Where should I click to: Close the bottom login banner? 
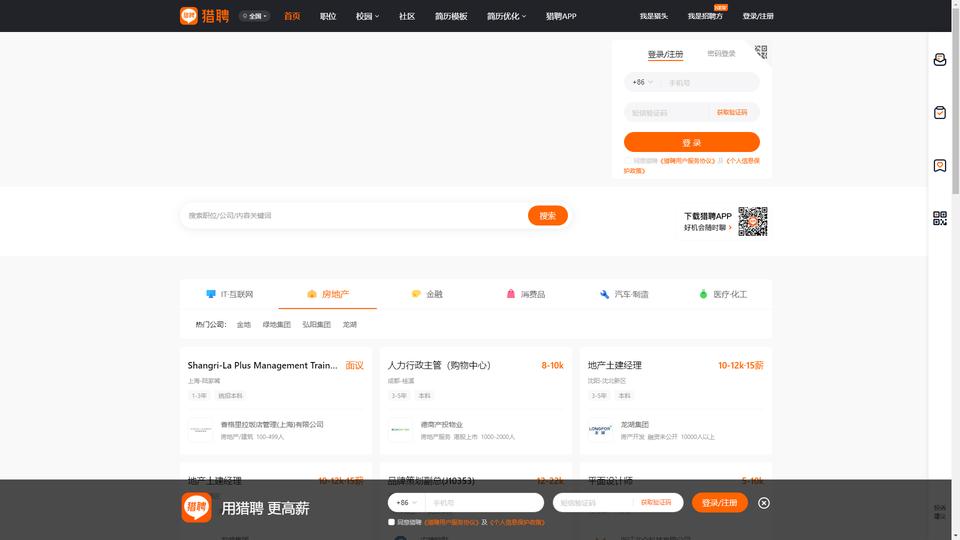click(x=763, y=503)
